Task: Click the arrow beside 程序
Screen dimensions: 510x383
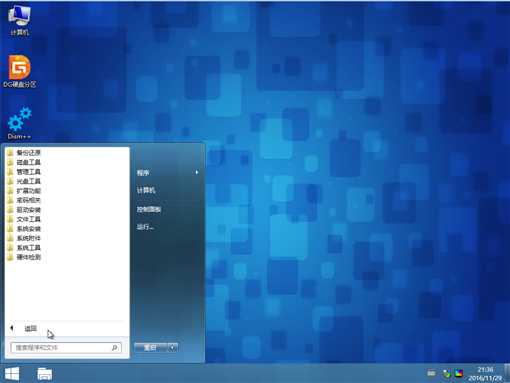Action: tap(197, 172)
